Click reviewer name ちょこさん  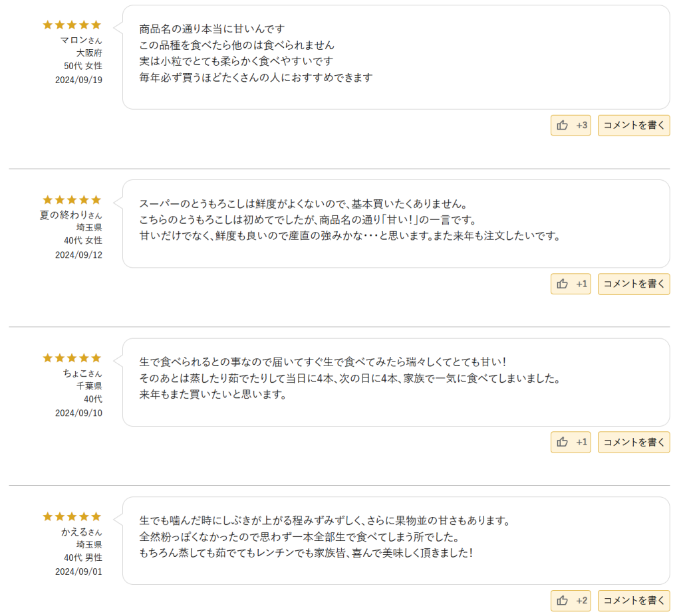(x=82, y=373)
